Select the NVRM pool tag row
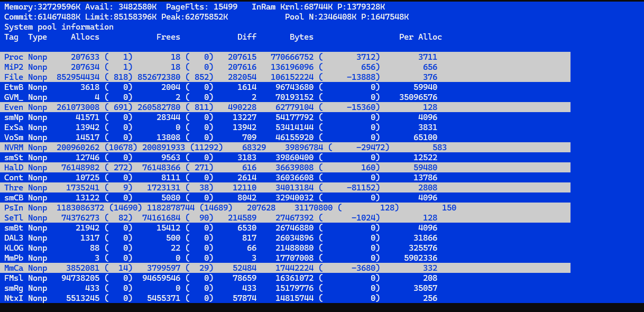This screenshot has width=644, height=312. coord(13,147)
